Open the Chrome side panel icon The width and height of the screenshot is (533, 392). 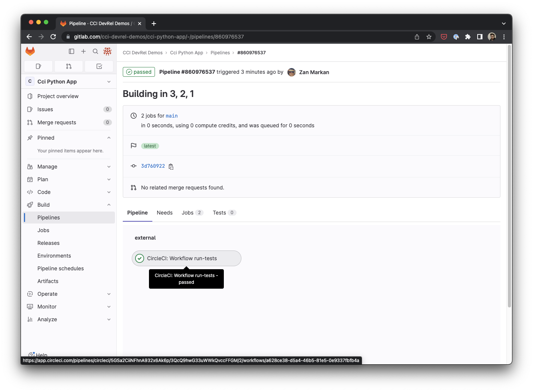coord(480,37)
